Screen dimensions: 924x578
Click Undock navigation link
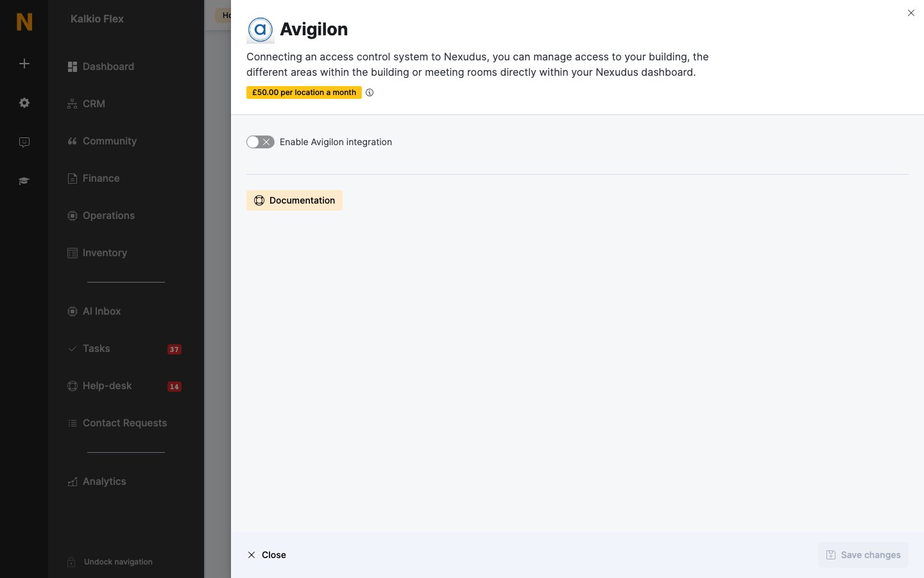click(x=118, y=562)
